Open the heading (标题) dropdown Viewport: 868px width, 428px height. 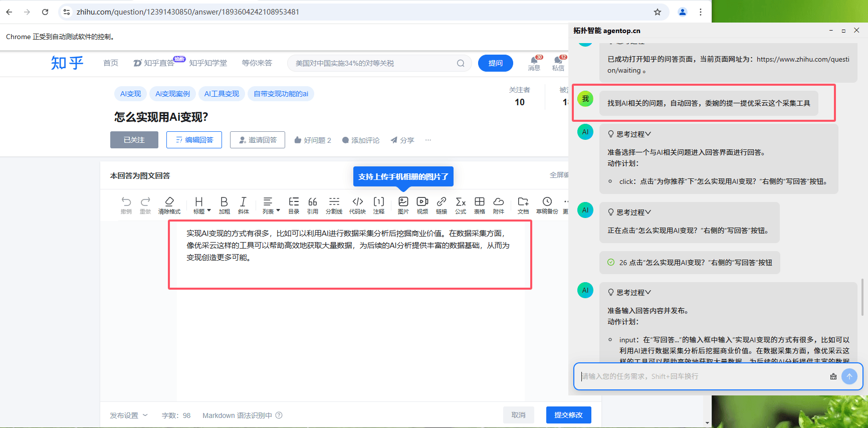click(202, 205)
